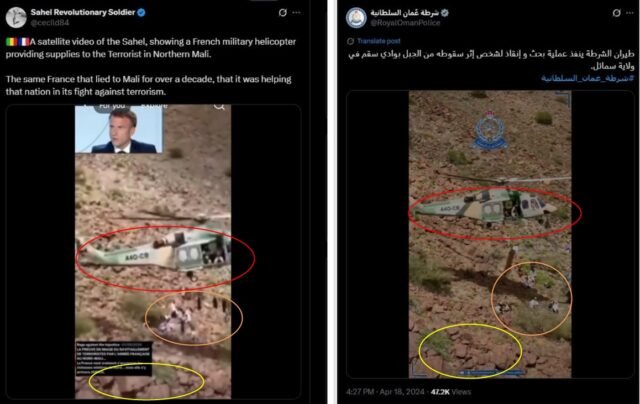Viewport: 640px width, 404px height.
Task: Select the For you tab in left video
Action: tap(112, 107)
